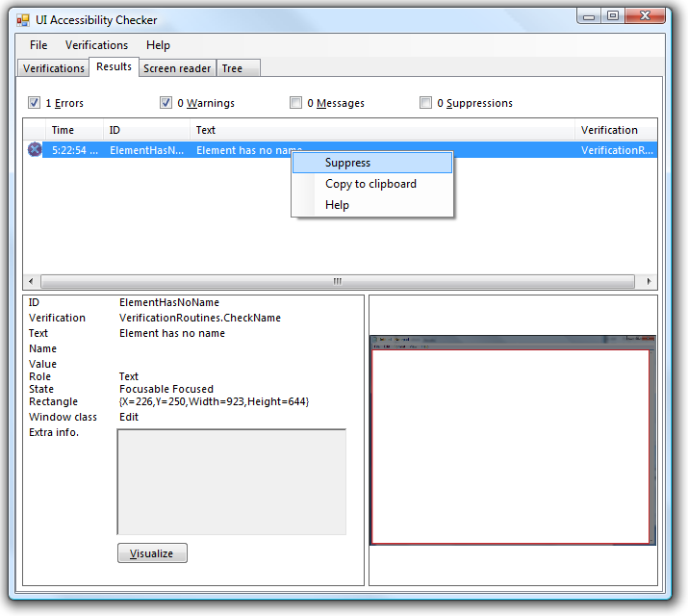688x616 pixels.
Task: Click Help in the context menu
Action: (337, 205)
